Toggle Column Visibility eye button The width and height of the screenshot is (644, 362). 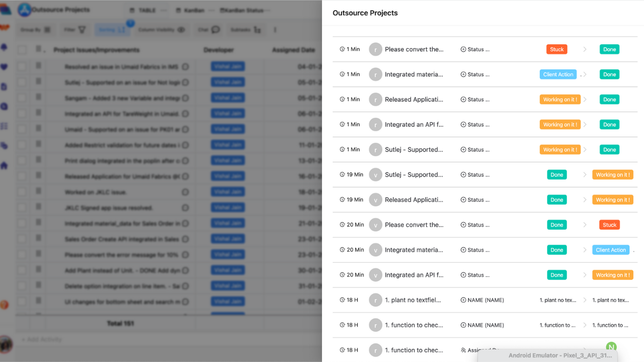[x=181, y=30]
